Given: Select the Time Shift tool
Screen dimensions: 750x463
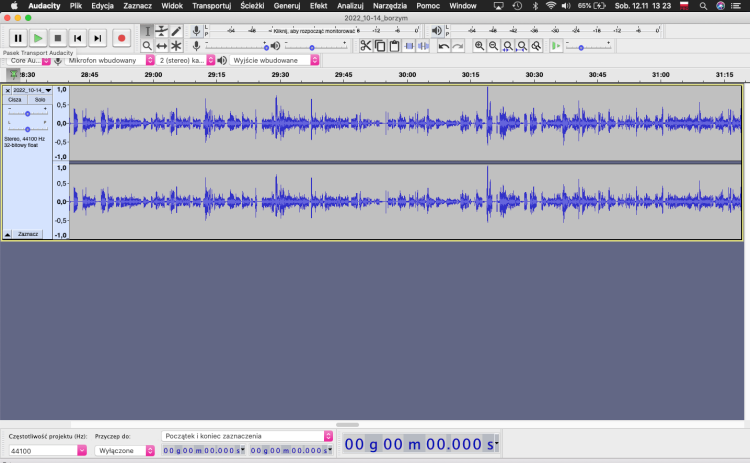Looking at the screenshot, I should point(161,46).
